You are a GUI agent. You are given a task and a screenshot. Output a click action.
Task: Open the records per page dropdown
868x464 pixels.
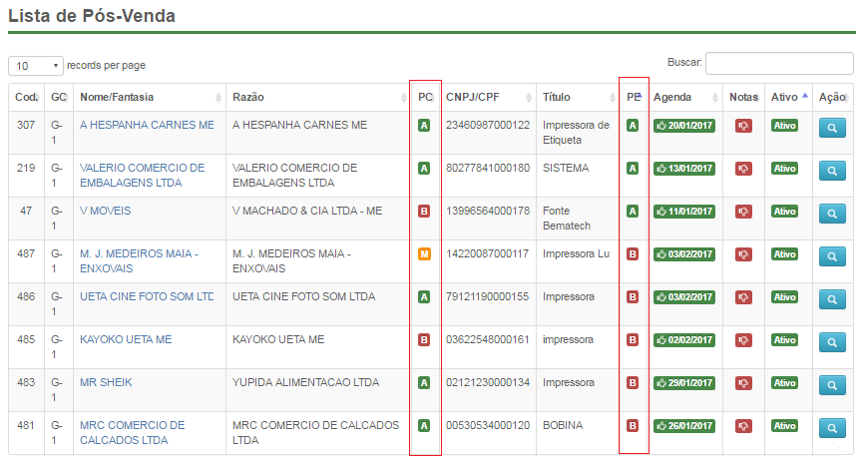pos(36,66)
